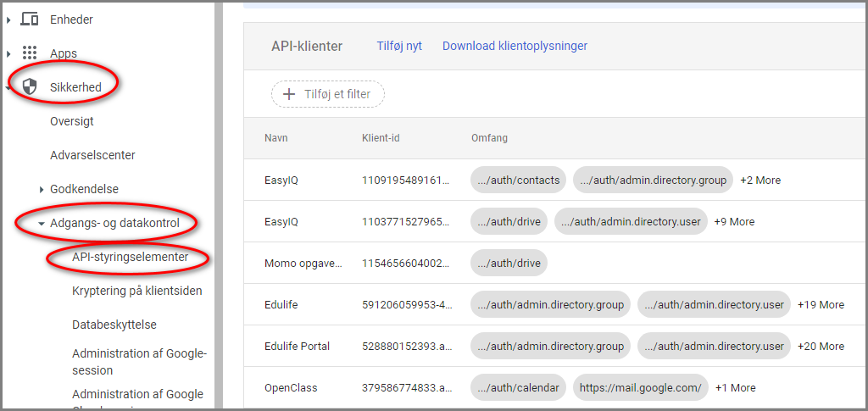Image resolution: width=868 pixels, height=411 pixels.
Task: Click the Tilføj nyt link
Action: [x=399, y=46]
